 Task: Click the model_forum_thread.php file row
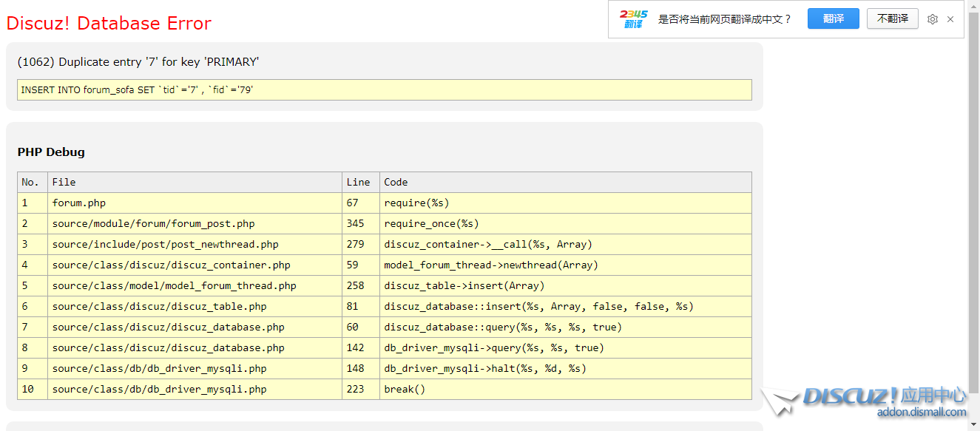195,285
